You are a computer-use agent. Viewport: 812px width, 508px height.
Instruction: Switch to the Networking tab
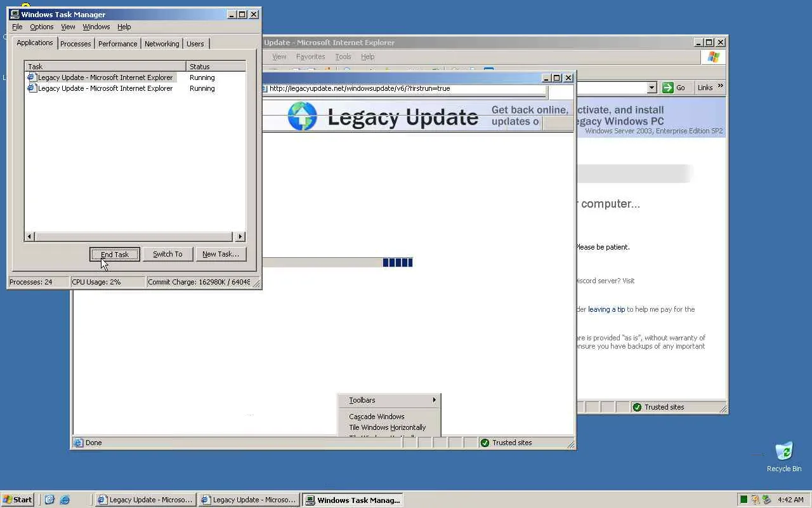coord(162,44)
